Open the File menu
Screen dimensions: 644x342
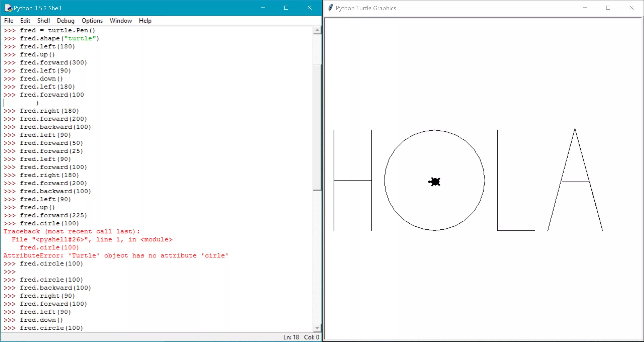[x=9, y=21]
